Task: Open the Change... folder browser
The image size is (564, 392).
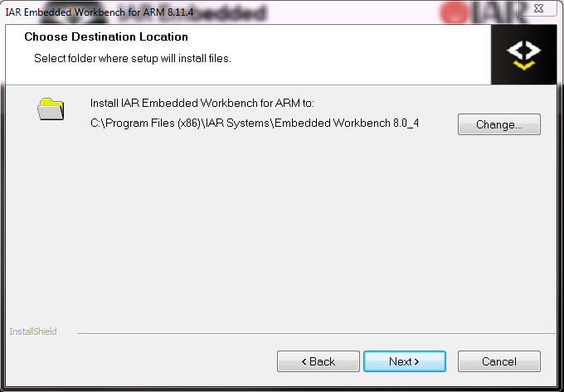Action: [498, 125]
